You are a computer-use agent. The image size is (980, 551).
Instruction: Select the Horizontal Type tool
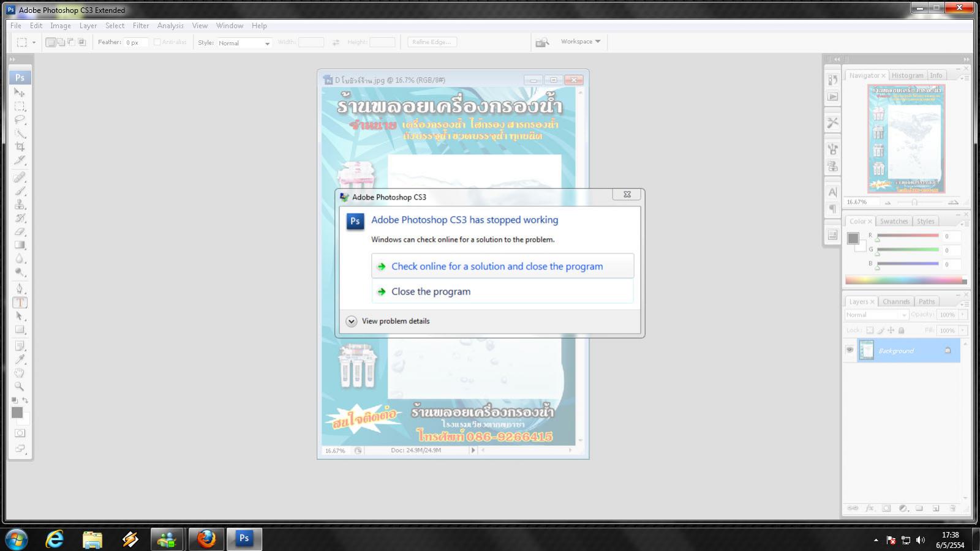(x=20, y=302)
